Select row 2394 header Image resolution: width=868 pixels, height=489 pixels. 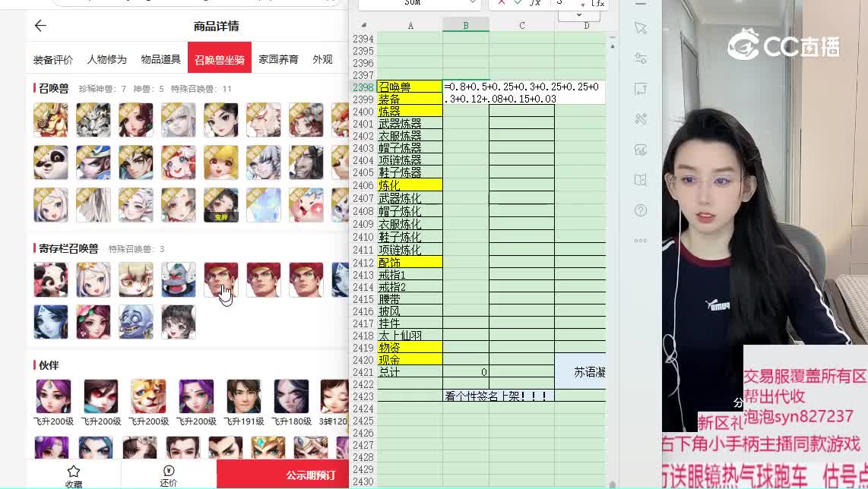point(363,39)
